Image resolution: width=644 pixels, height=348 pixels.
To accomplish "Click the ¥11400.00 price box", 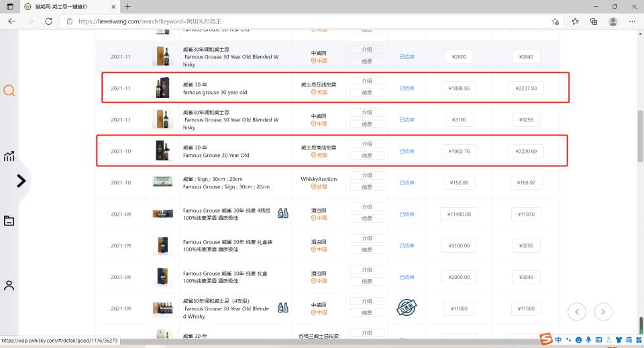I will [x=460, y=215].
